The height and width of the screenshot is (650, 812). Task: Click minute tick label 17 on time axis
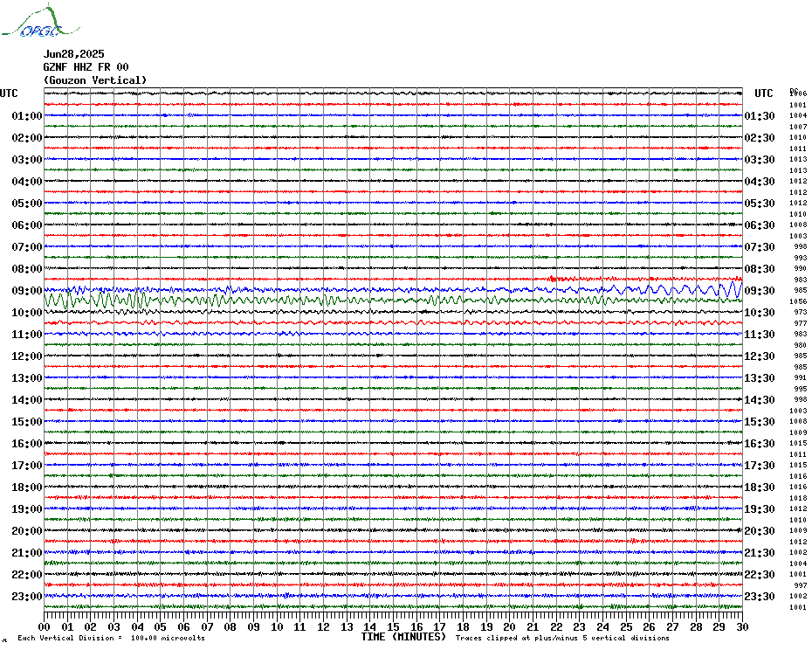[440, 627]
